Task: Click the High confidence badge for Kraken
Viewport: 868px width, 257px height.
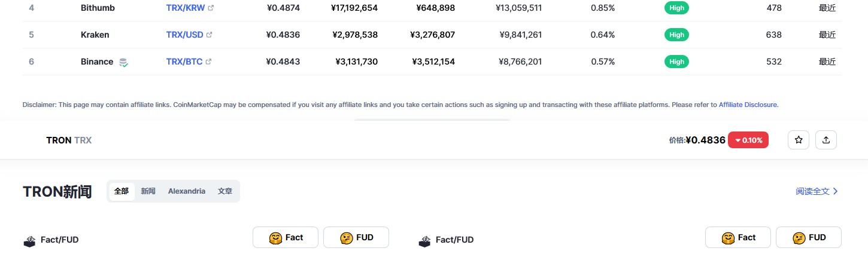Action: [677, 35]
